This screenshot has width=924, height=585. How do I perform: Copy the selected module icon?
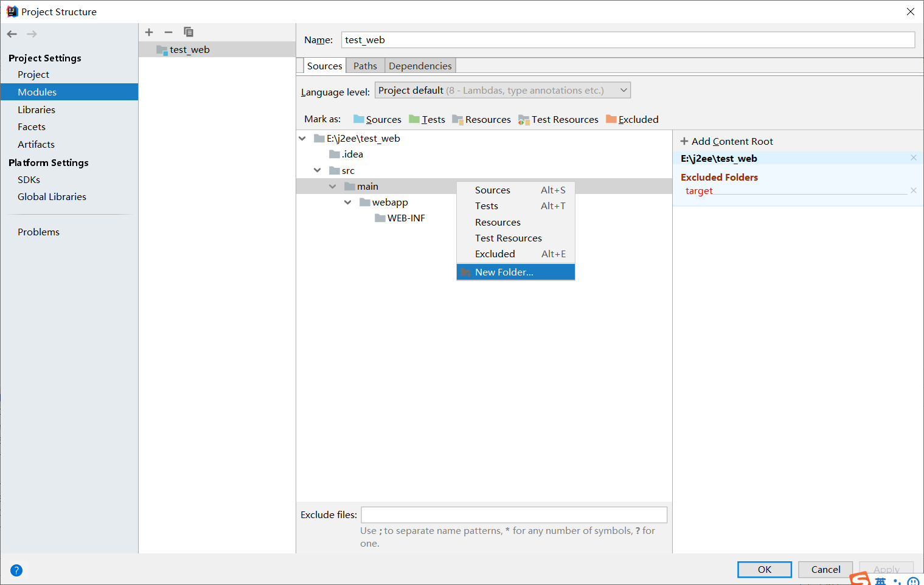tap(189, 32)
